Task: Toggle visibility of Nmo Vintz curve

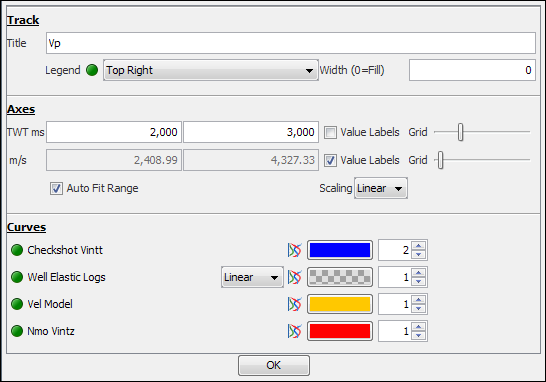Action: [17, 331]
